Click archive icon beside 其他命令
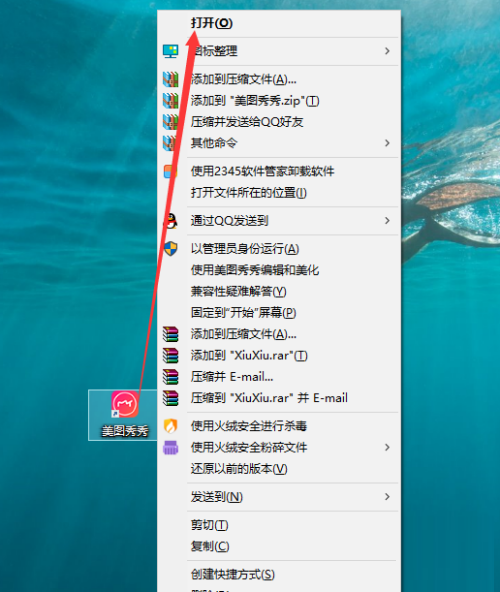Image resolution: width=500 pixels, height=592 pixels. pyautogui.click(x=170, y=143)
